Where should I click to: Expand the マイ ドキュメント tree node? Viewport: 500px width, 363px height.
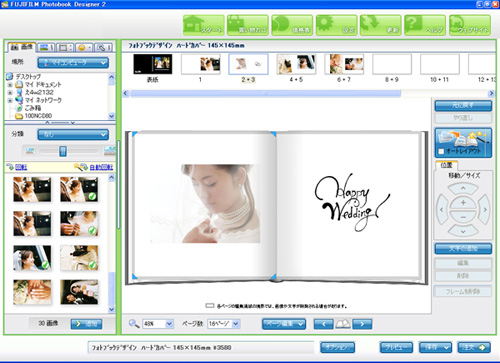point(10,85)
